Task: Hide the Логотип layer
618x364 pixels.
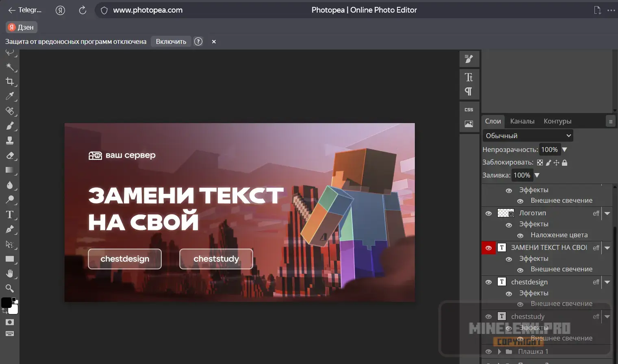Action: coord(488,213)
